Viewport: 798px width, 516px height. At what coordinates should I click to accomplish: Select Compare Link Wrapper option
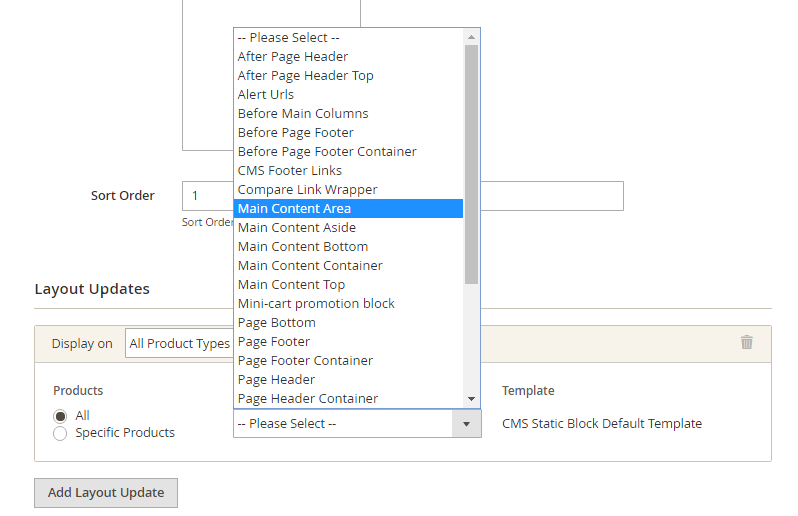[x=349, y=189]
